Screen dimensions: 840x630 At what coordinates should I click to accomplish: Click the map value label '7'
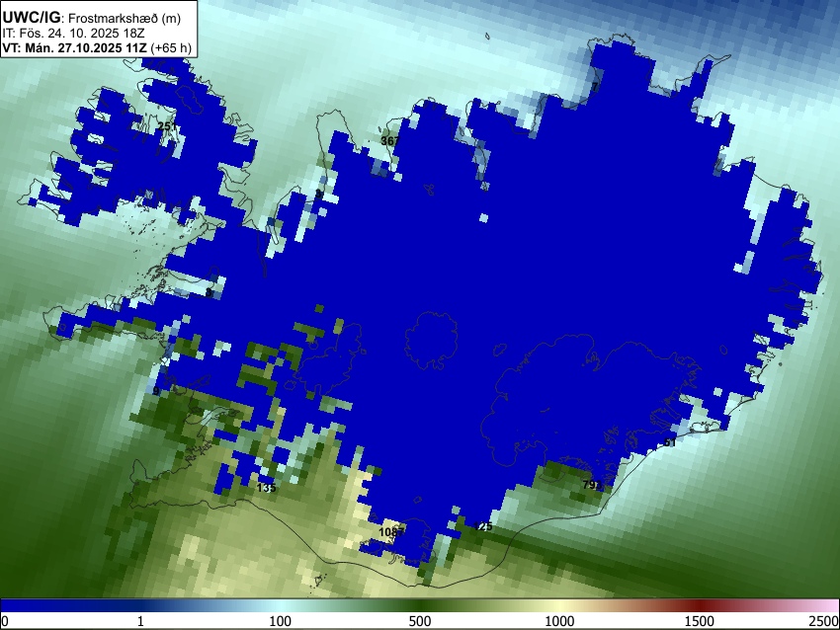[595, 86]
